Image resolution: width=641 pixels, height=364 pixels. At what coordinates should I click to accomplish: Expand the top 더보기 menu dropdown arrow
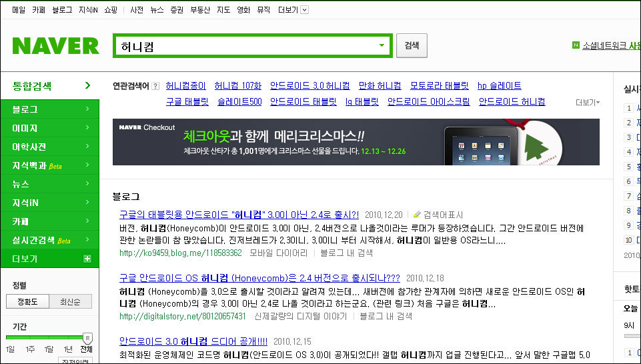[305, 10]
